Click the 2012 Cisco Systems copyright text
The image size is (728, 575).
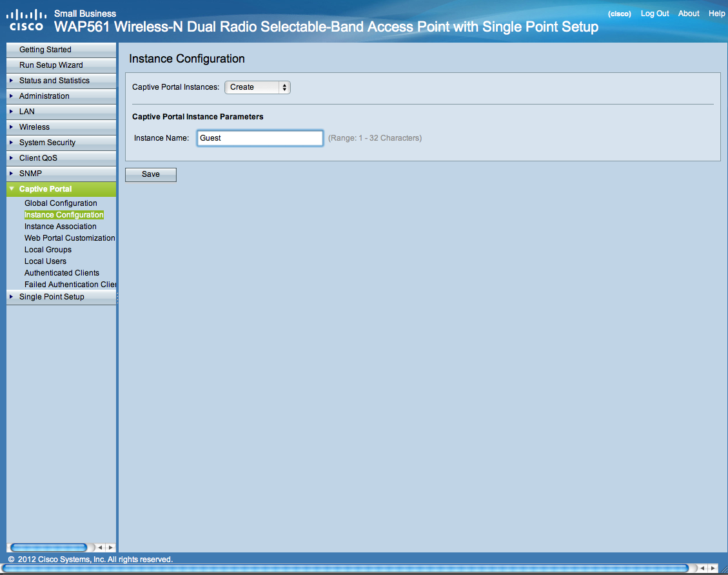pos(90,560)
